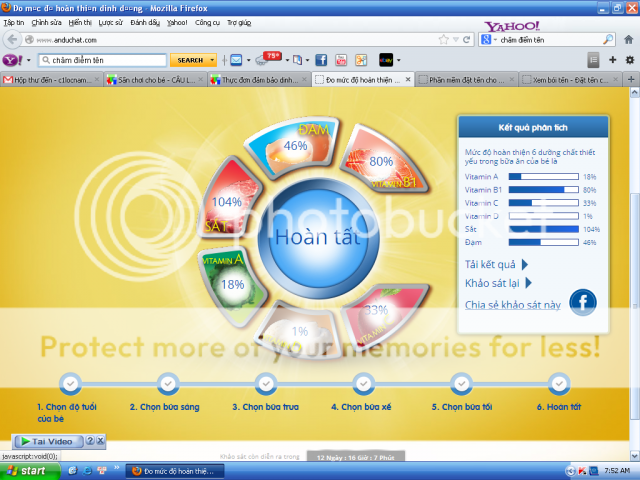Click step 3 checkmark Chọn bữa trưa
The image size is (640, 480).
pyautogui.click(x=265, y=383)
